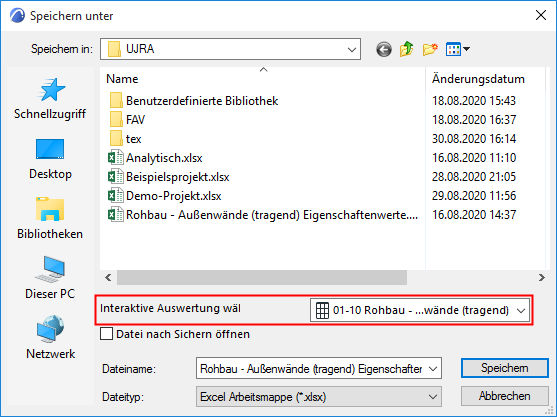Viewport: 557px width, 417px height.
Task: Click into the Dateiname text field
Action: [313, 369]
